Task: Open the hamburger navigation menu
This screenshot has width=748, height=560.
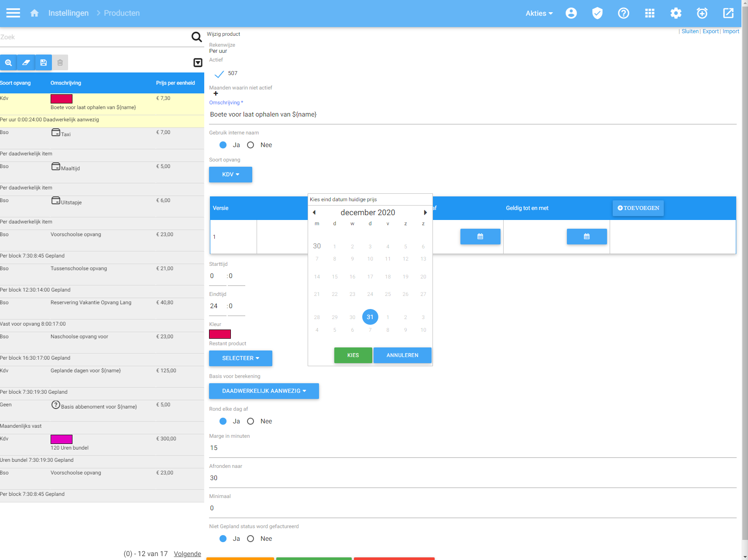Action: pos(13,13)
